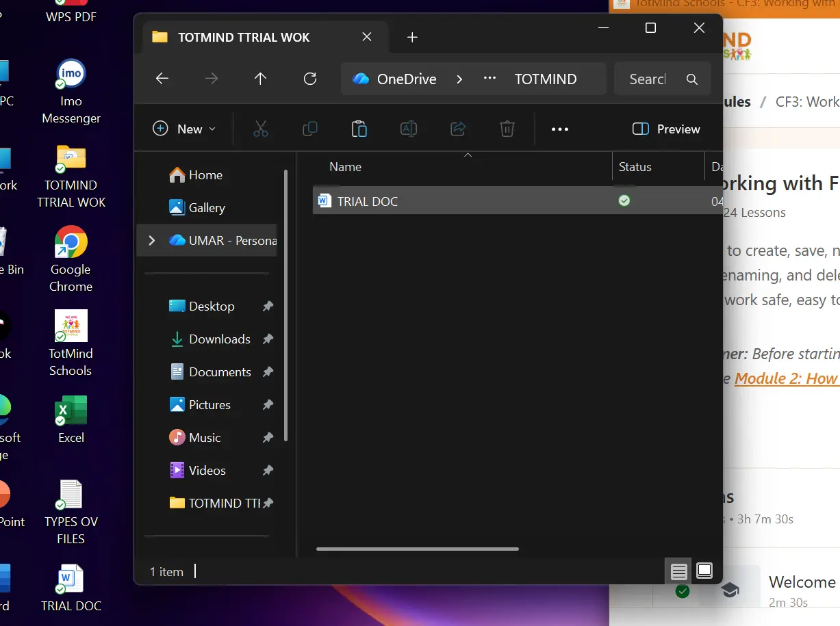
Task: Click the chevron after OneDrive in breadcrumb
Action: 459,79
